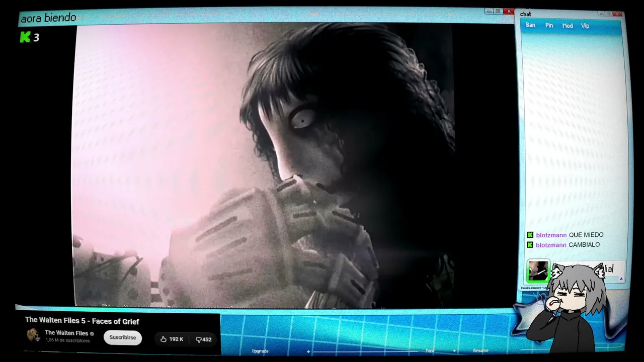Click the video player frame

coord(264,164)
